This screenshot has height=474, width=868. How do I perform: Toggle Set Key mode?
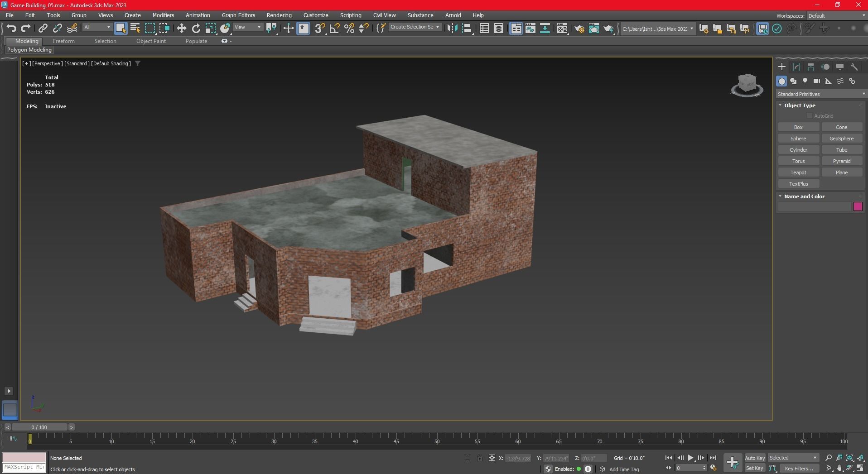coord(755,469)
